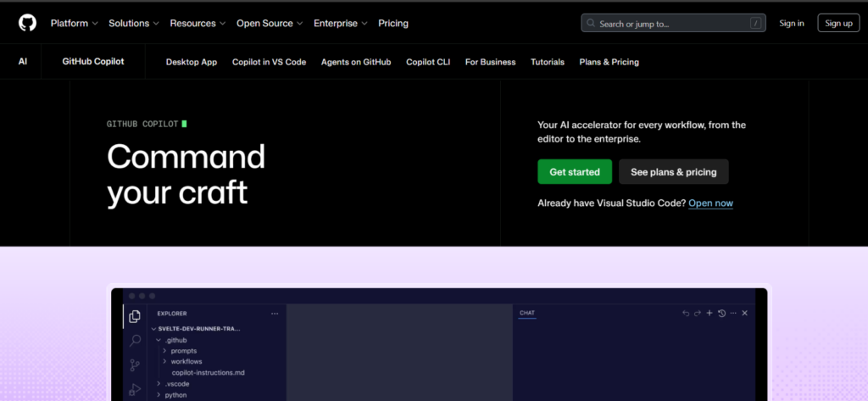
Task: Select Agents on GitHub nav item
Action: tap(356, 62)
